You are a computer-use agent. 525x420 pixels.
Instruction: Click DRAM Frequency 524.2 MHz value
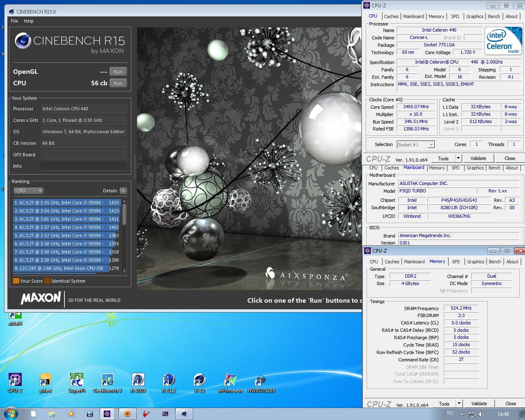click(x=461, y=308)
